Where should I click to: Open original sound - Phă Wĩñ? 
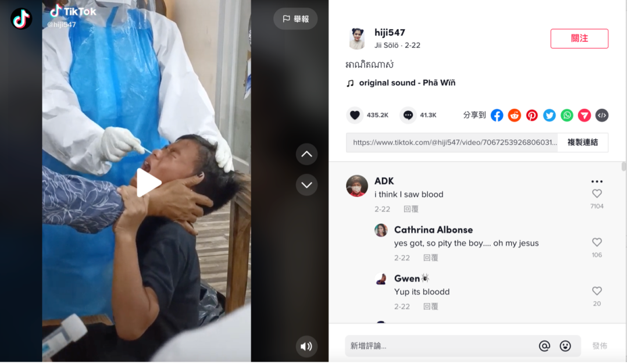point(407,83)
